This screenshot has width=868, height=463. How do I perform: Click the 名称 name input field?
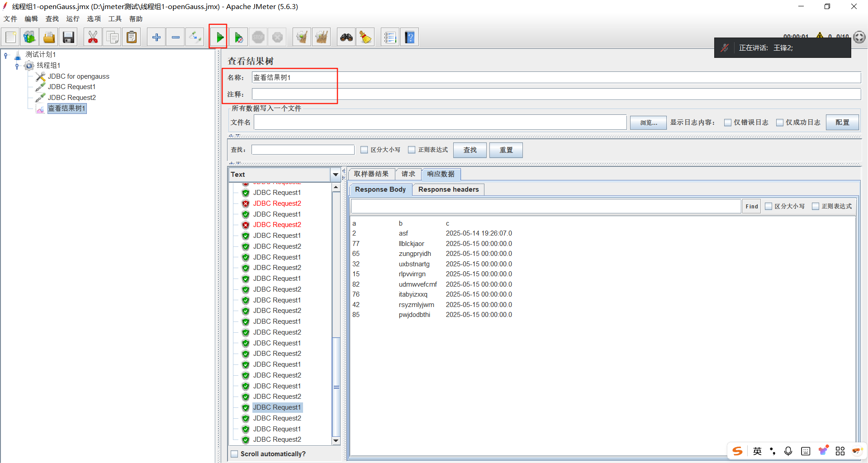pyautogui.click(x=556, y=78)
